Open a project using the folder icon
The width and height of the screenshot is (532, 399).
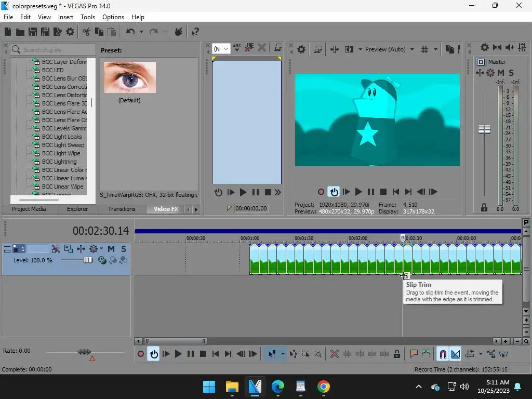20,32
